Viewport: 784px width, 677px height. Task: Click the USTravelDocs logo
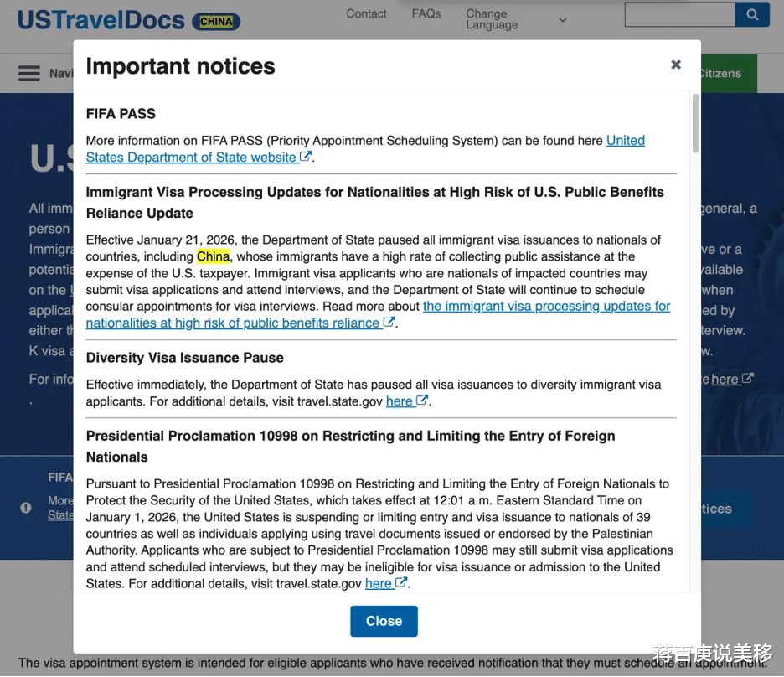pyautogui.click(x=101, y=20)
